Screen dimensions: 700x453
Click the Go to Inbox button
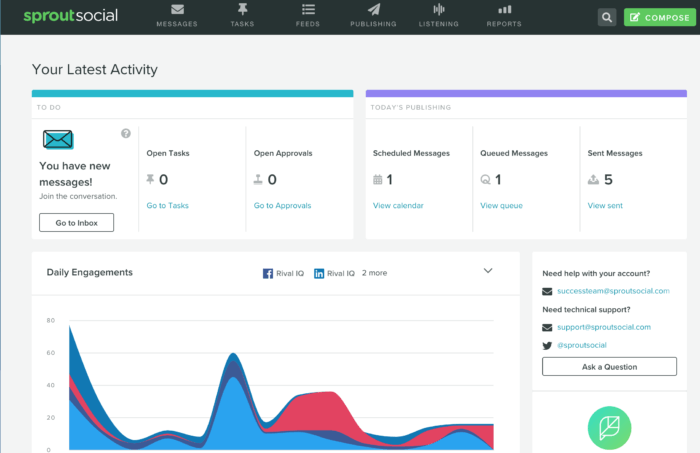click(76, 222)
